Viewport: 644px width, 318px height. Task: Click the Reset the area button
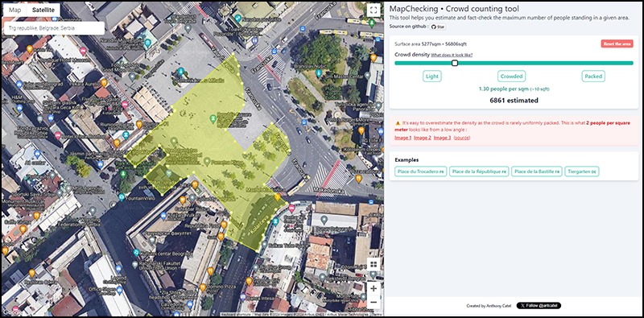pyautogui.click(x=617, y=44)
